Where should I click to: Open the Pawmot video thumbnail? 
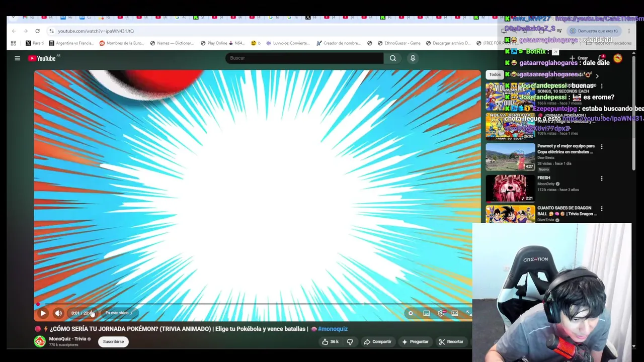point(510,157)
